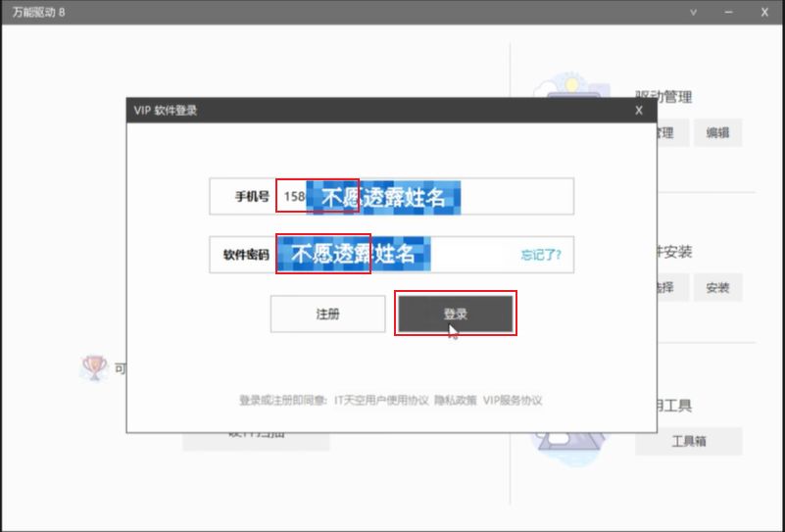Click the 选择 button beside 安装
Image resolution: width=785 pixels, height=532 pixels.
(665, 287)
